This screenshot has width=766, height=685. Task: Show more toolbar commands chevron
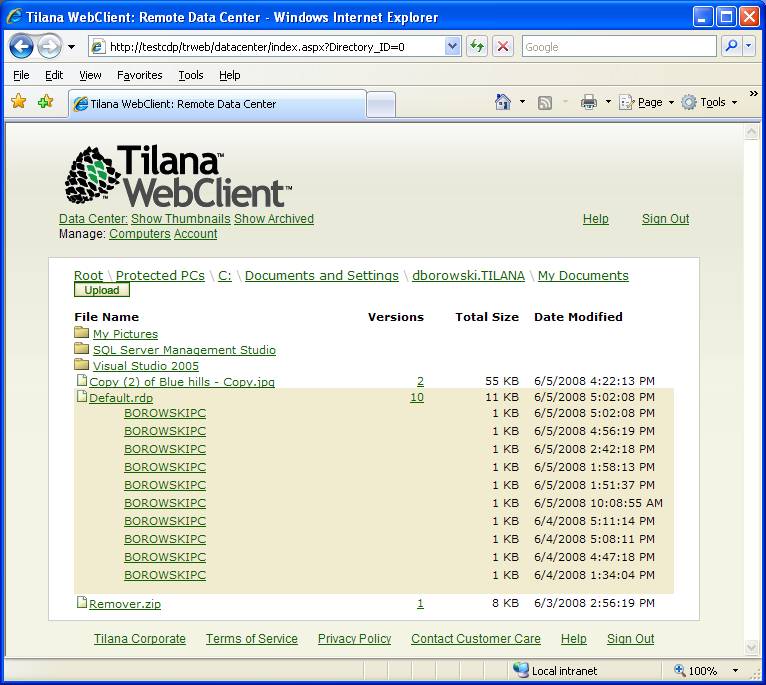[754, 93]
